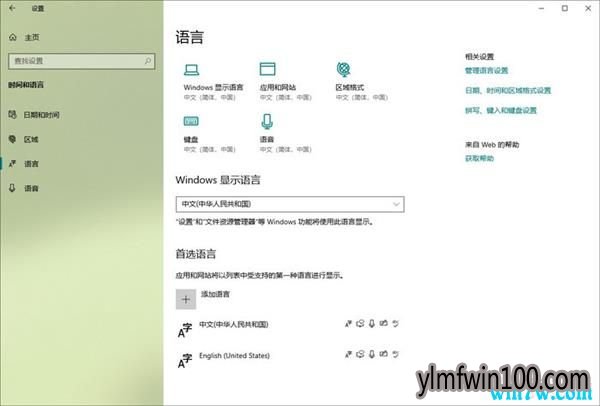600x406 pixels.
Task: Click the 查找设置 search field
Action: coord(82,61)
